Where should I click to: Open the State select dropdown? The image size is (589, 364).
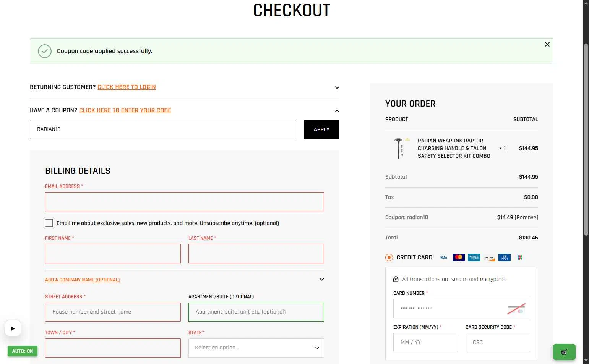pyautogui.click(x=256, y=348)
